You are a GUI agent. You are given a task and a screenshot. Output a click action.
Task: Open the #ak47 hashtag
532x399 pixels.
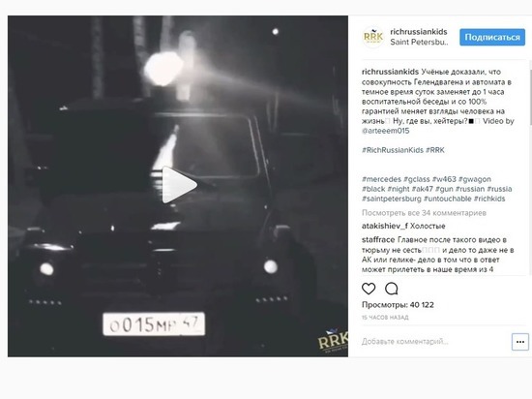[x=423, y=189]
